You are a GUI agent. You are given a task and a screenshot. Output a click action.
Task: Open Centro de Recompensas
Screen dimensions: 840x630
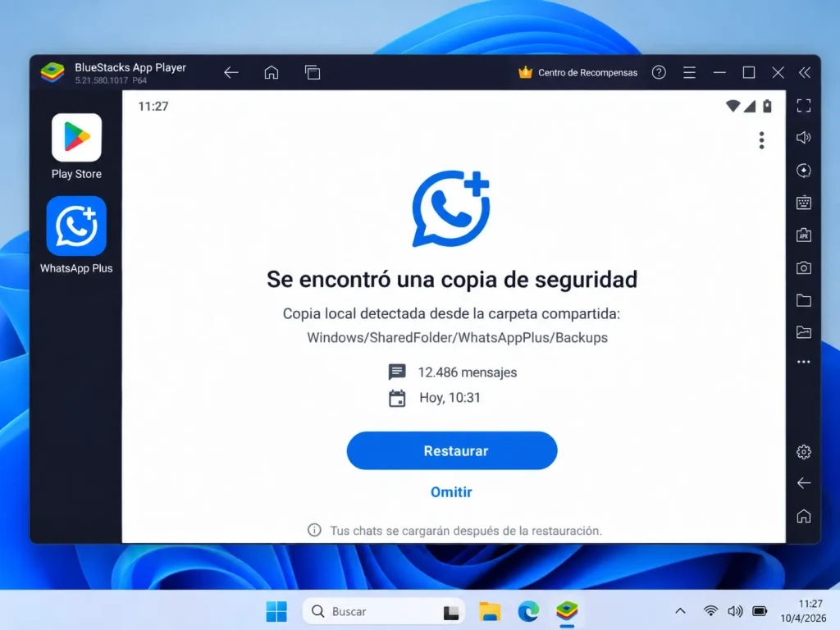point(578,72)
